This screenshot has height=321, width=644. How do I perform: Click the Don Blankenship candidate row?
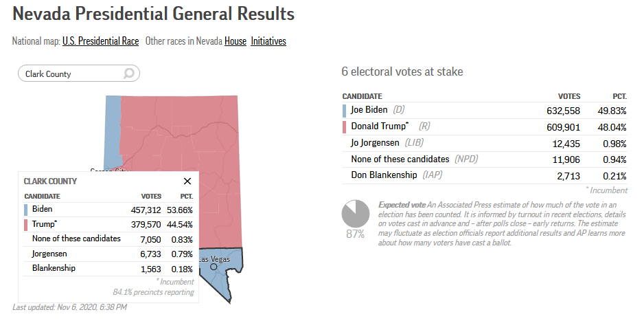point(484,175)
